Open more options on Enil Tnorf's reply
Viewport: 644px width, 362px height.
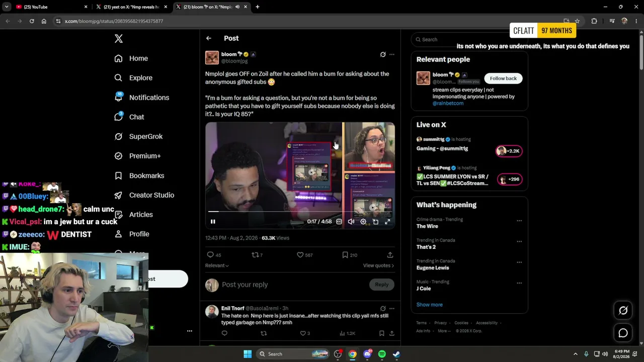[x=392, y=308]
